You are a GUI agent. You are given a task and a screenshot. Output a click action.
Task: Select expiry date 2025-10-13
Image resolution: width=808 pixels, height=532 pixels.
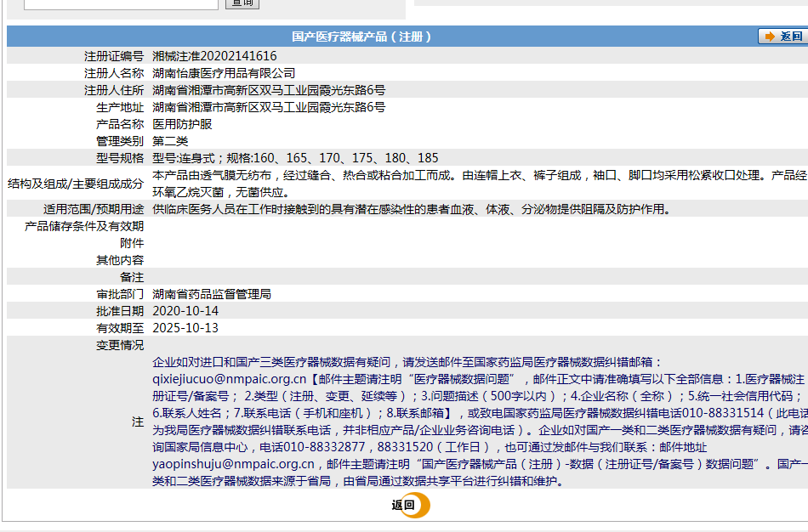tap(185, 328)
